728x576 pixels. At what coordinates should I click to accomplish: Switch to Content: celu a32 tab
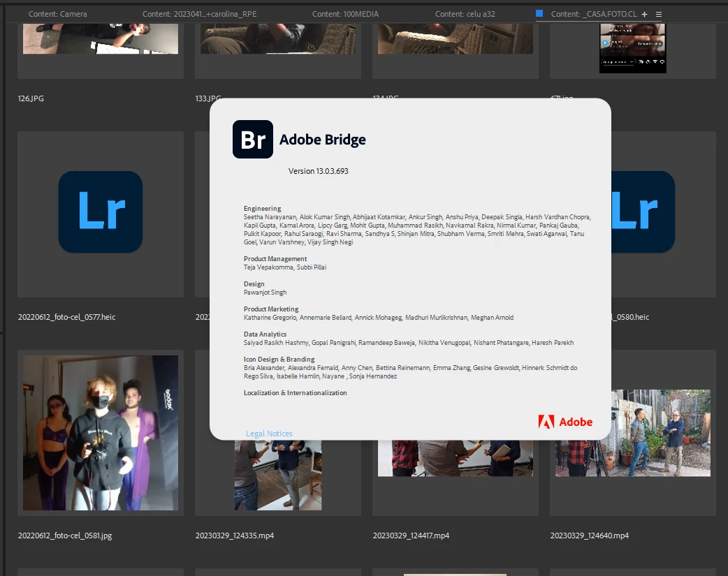coord(465,14)
